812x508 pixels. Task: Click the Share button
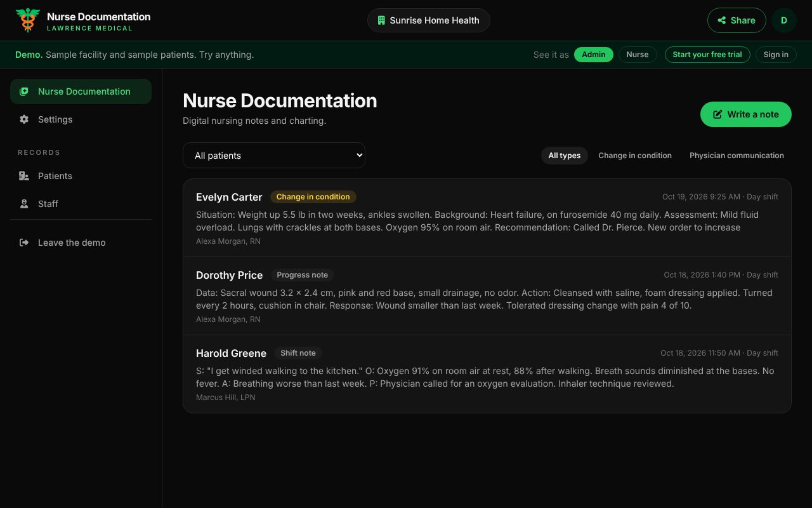(737, 20)
